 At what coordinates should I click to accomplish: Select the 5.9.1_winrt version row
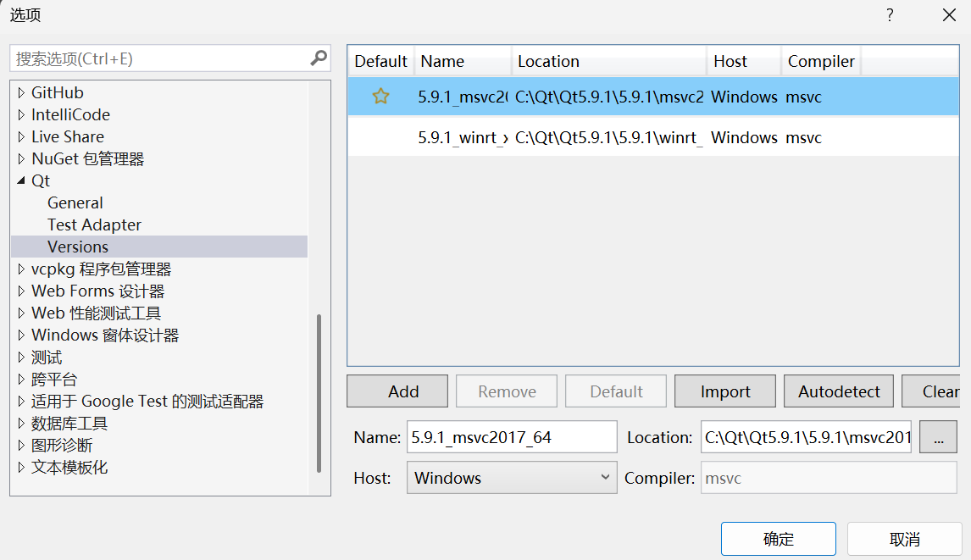pyautogui.click(x=593, y=136)
